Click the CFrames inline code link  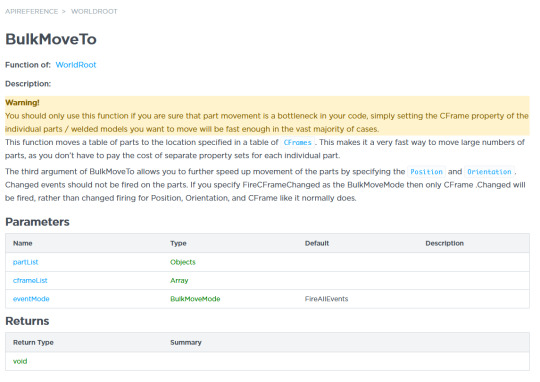coord(298,142)
